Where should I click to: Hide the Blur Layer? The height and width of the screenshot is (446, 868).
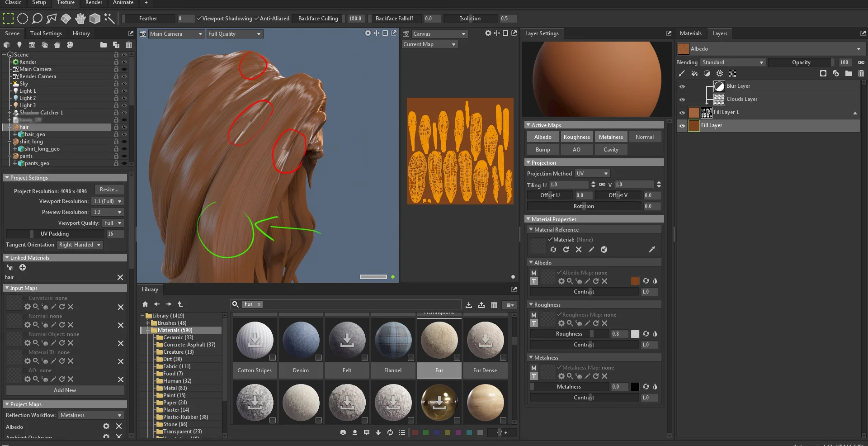pyautogui.click(x=682, y=86)
